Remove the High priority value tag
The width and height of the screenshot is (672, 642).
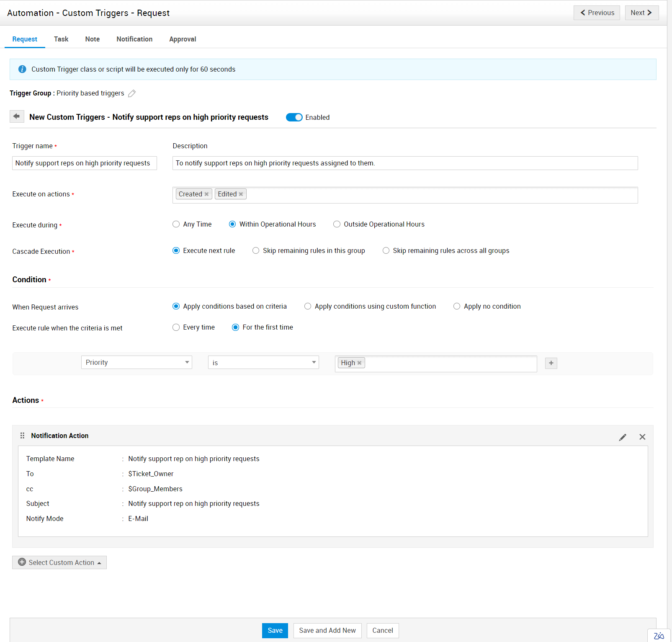pyautogui.click(x=359, y=363)
